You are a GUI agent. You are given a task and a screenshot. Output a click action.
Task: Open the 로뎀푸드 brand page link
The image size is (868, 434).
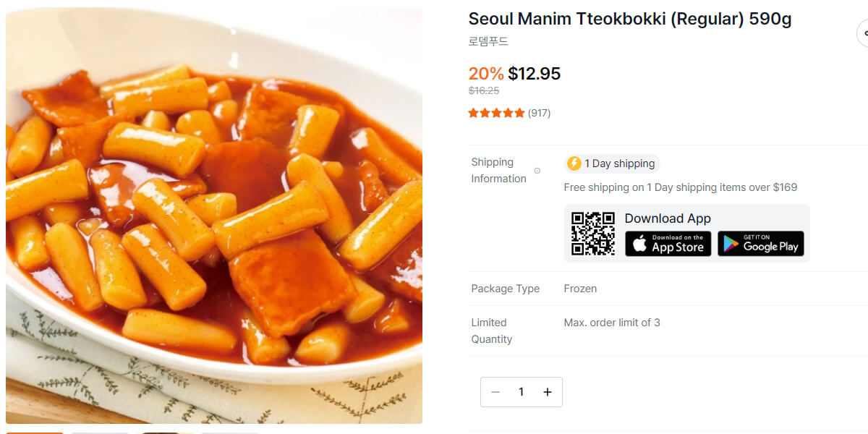coord(489,41)
